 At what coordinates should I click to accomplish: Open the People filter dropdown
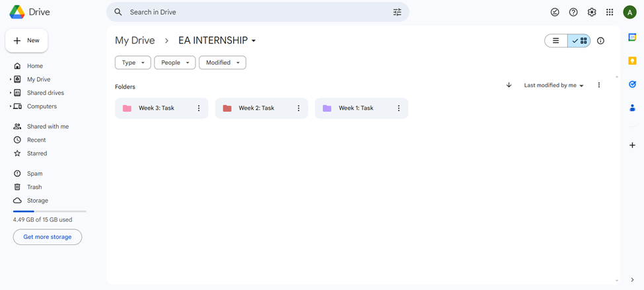tap(175, 63)
